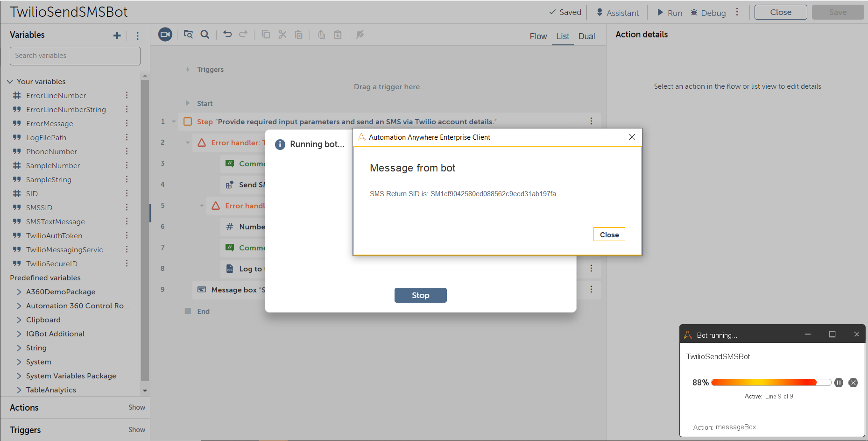
Task: Click the Error handler triangle icon on line 2
Action: [202, 142]
